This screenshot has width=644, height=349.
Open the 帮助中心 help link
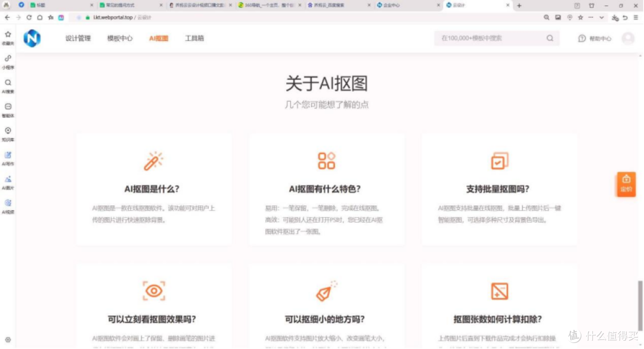[x=595, y=38]
